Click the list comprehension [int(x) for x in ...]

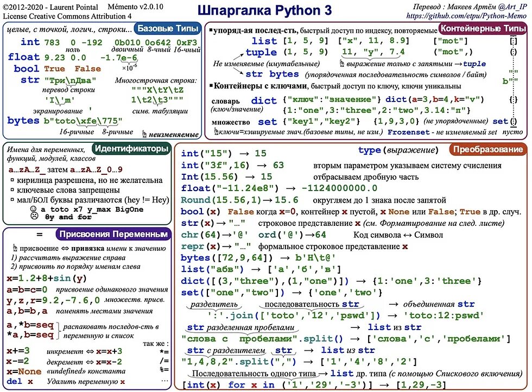[x=277, y=385]
